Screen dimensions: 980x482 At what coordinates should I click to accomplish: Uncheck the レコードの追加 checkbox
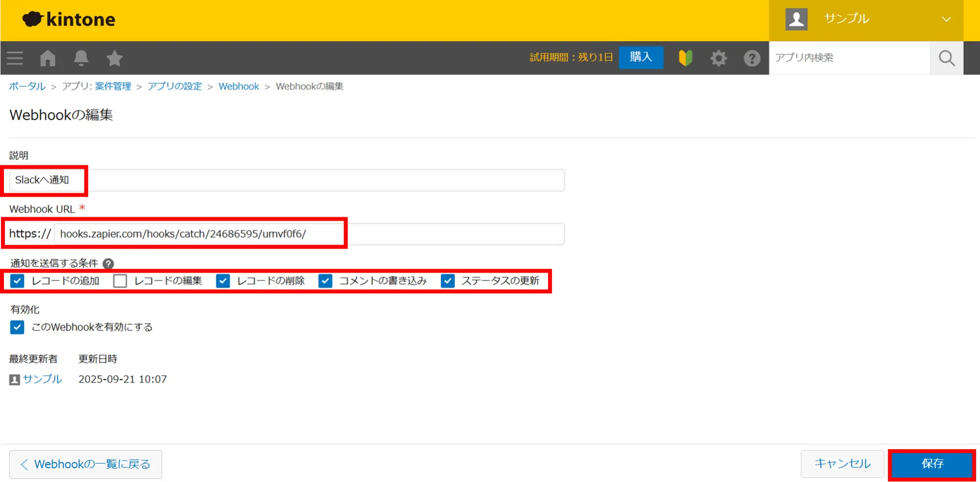click(17, 281)
